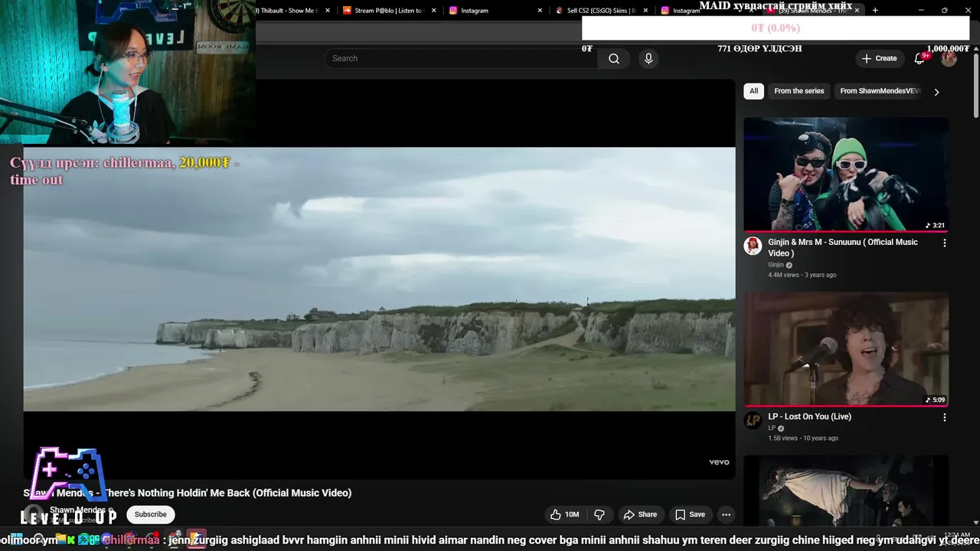Open options menu for Ginjin Sunuunu video
Screen dimensions: 980x551
tap(944, 243)
